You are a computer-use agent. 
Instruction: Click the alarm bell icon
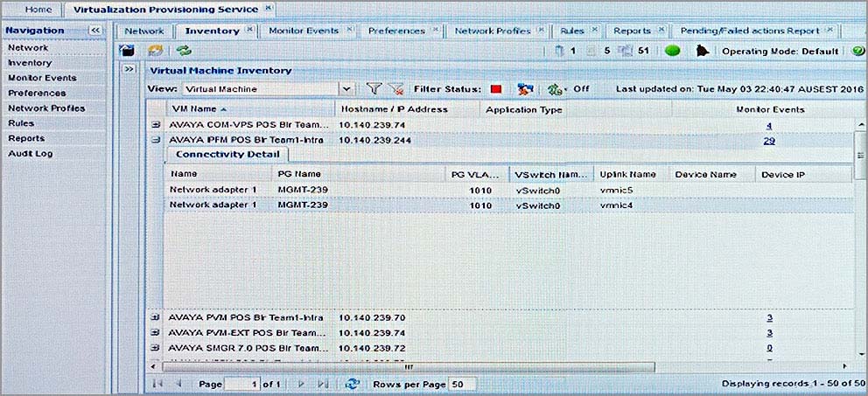click(x=702, y=51)
